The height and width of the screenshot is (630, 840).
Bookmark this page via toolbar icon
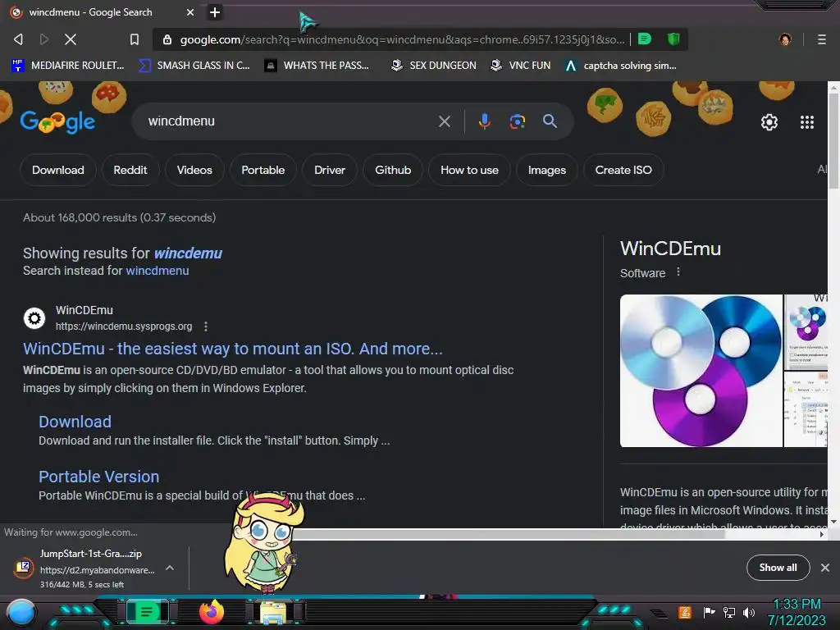click(x=135, y=39)
